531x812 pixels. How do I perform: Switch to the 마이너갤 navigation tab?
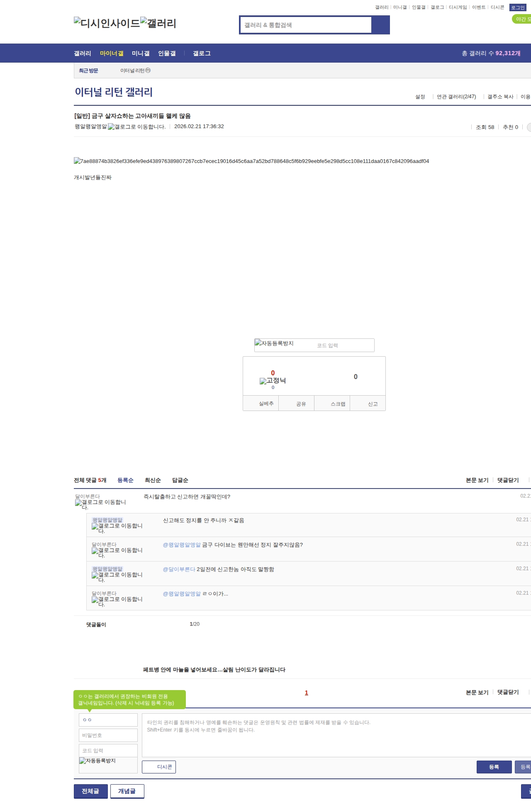112,53
